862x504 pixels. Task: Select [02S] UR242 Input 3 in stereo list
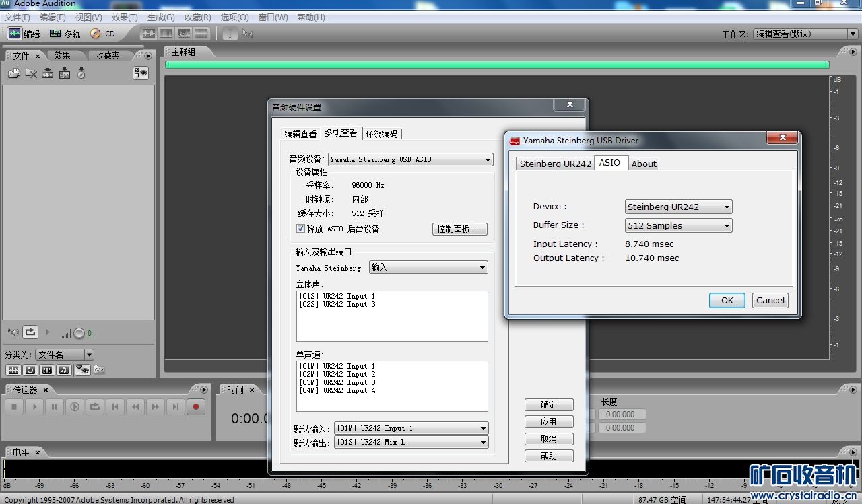point(337,305)
